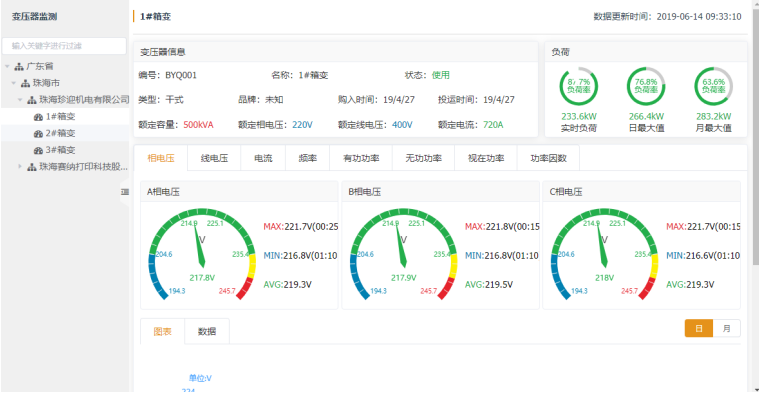The width and height of the screenshot is (759, 394).
Task: Click the gauge icon beside 1#箱变
Action: [38, 117]
